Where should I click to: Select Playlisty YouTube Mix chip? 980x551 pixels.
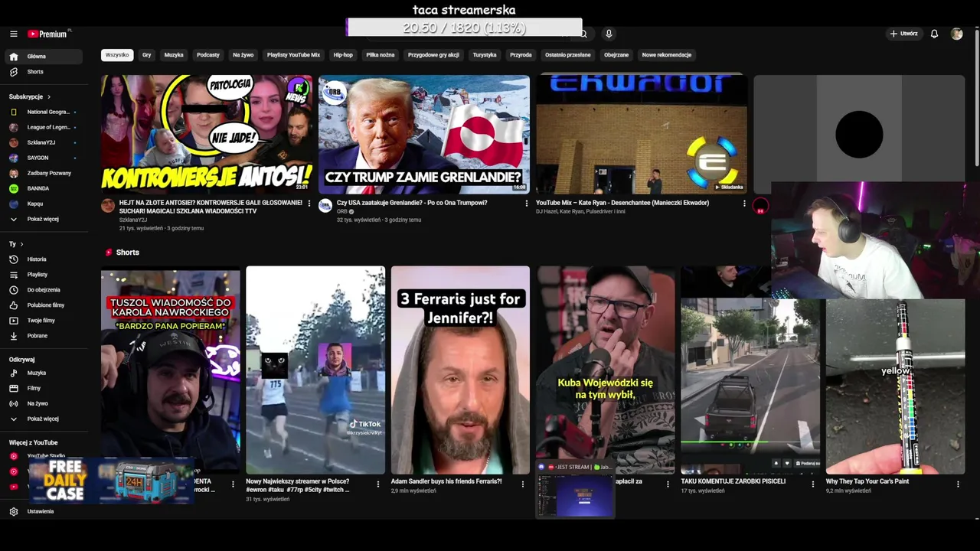(293, 55)
